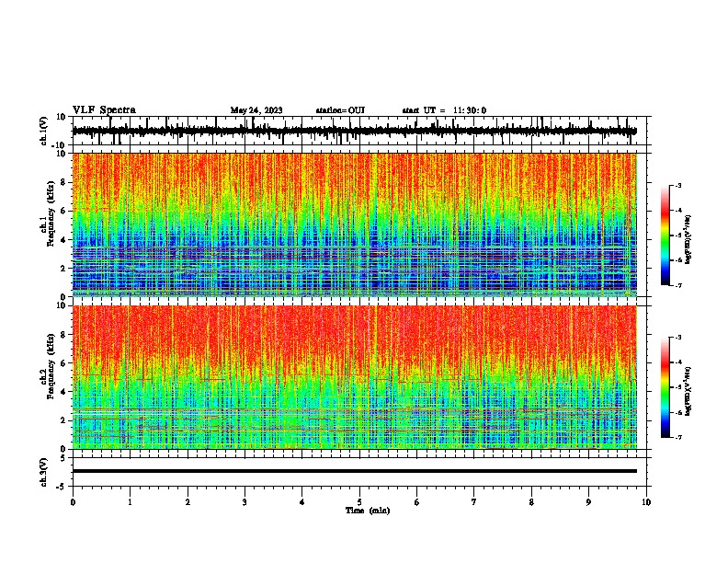Click the ch.1 spectrogram plot area

[x=355, y=224]
